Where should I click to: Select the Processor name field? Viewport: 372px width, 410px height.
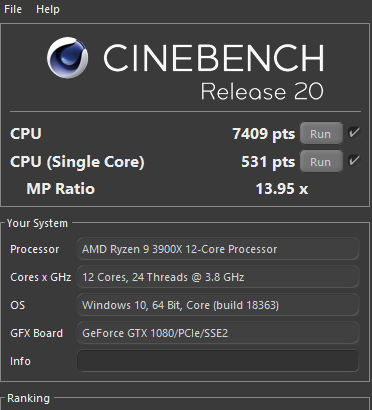pos(218,249)
